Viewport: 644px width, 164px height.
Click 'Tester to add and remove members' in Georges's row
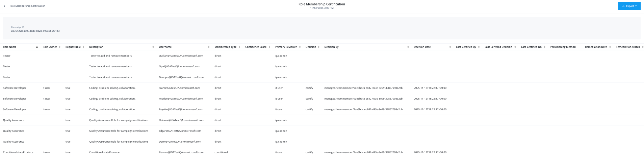point(110,77)
